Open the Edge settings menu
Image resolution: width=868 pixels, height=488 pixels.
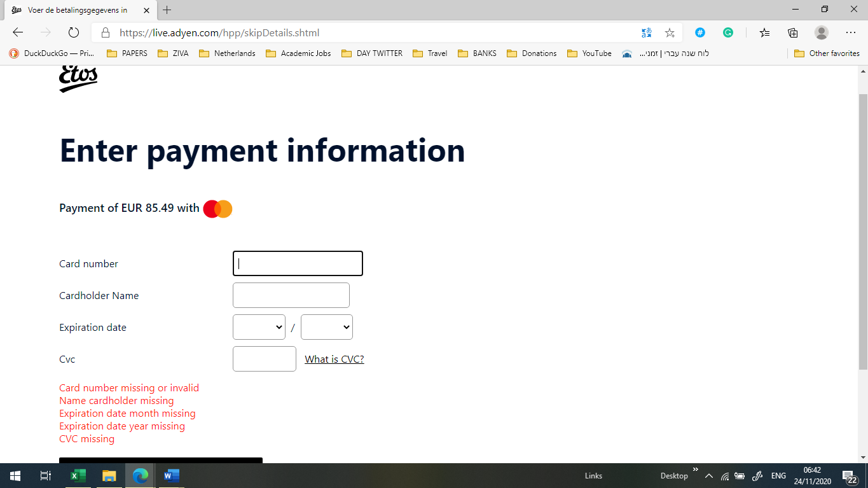coord(850,32)
